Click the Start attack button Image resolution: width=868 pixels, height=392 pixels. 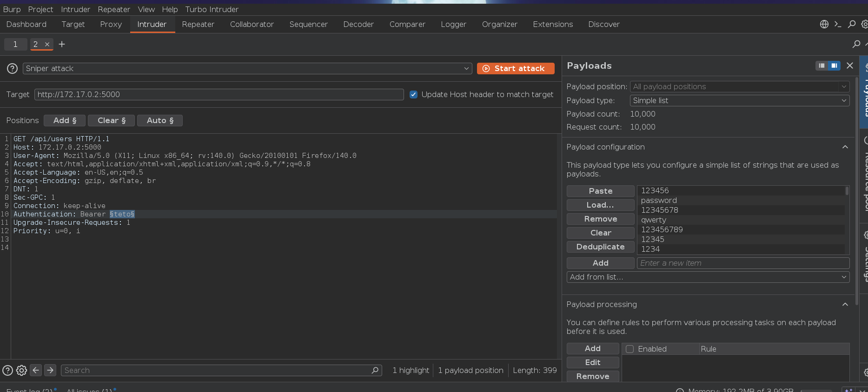[x=516, y=68]
